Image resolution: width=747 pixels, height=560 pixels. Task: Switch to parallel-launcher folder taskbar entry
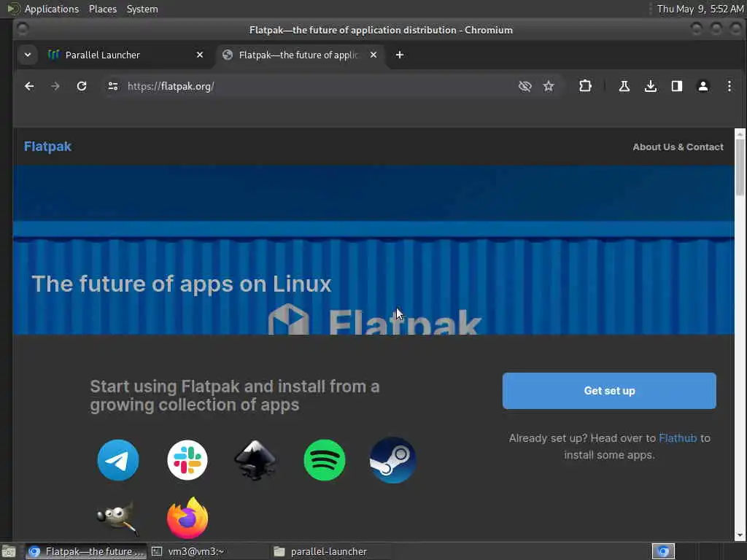coord(331,551)
